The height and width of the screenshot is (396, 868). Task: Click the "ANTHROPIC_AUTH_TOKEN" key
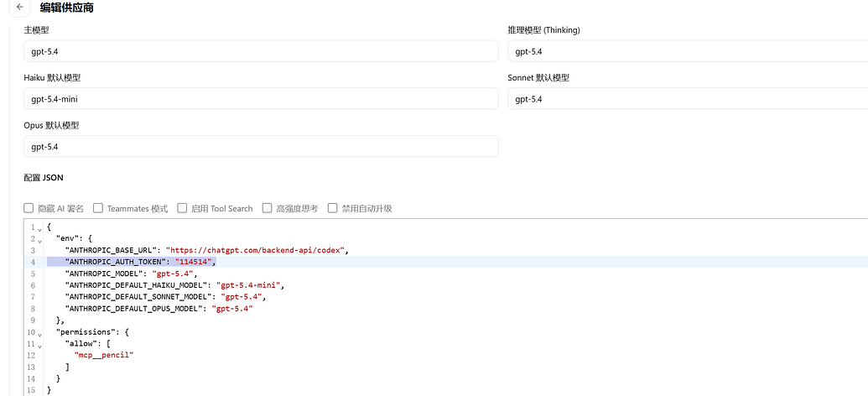click(116, 262)
